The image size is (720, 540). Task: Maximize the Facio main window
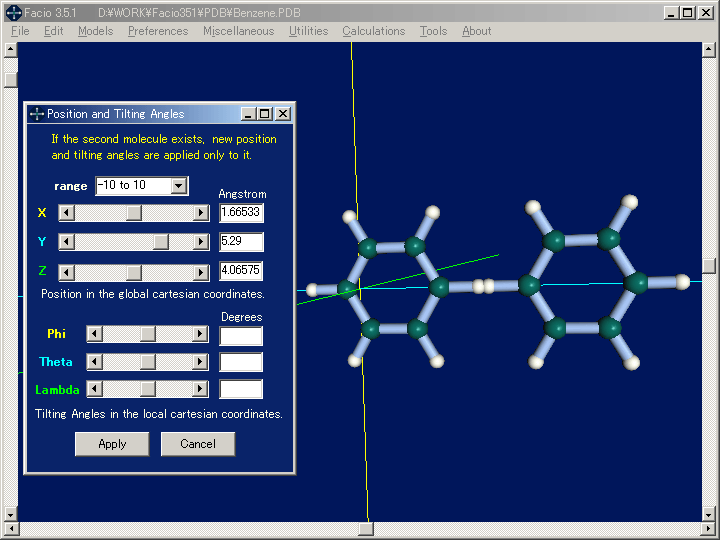(x=688, y=13)
